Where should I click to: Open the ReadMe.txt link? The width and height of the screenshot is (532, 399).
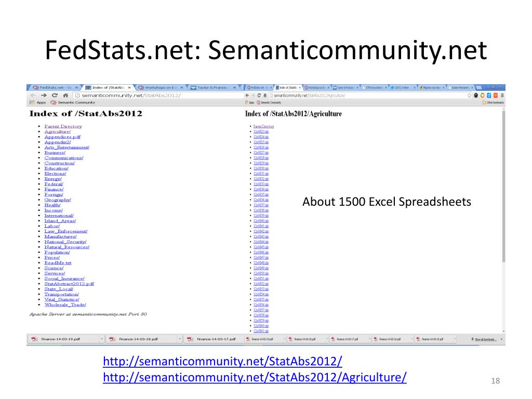[x=58, y=263]
